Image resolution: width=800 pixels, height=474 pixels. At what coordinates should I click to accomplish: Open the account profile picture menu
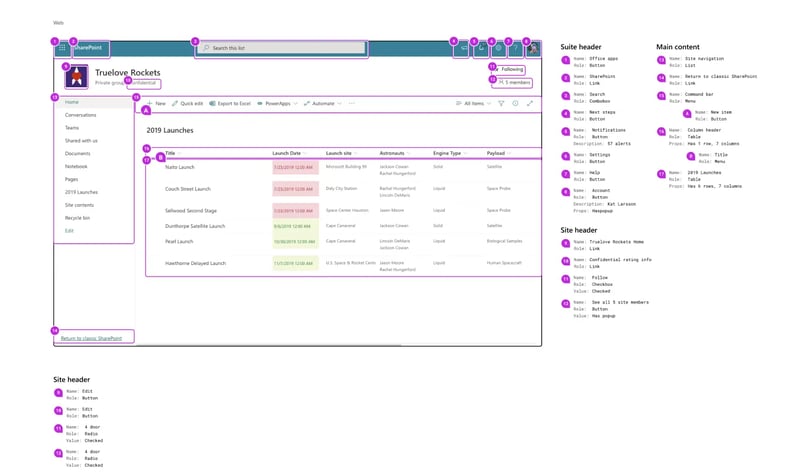(x=534, y=48)
